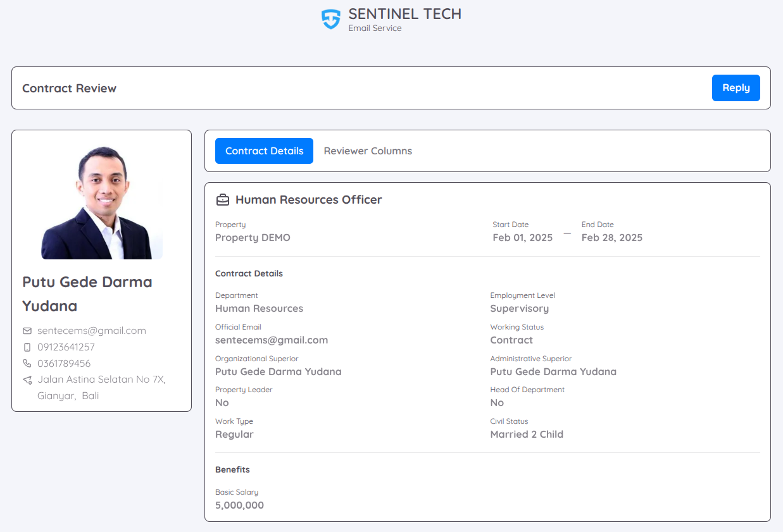This screenshot has width=783, height=532.
Task: Click the employee profile photo
Action: 102,202
